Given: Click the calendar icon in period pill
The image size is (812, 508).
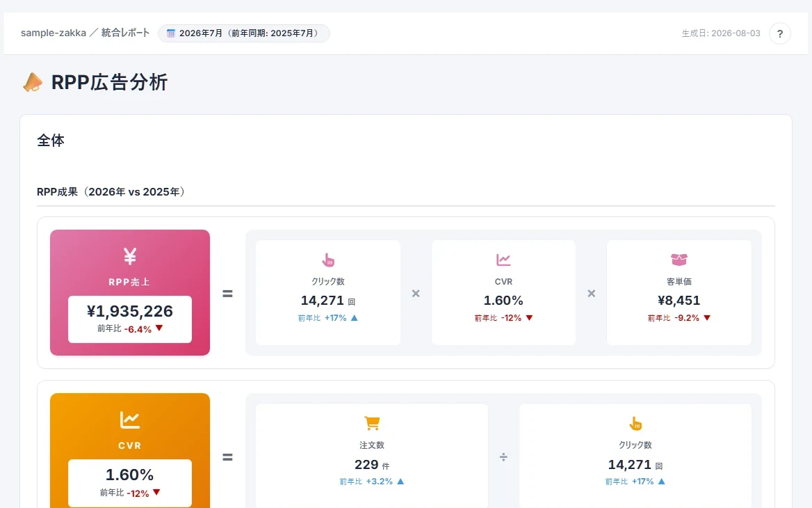Looking at the screenshot, I should 171,33.
